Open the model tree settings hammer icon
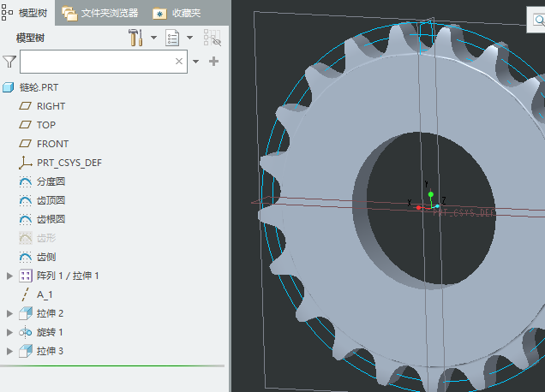 click(135, 38)
